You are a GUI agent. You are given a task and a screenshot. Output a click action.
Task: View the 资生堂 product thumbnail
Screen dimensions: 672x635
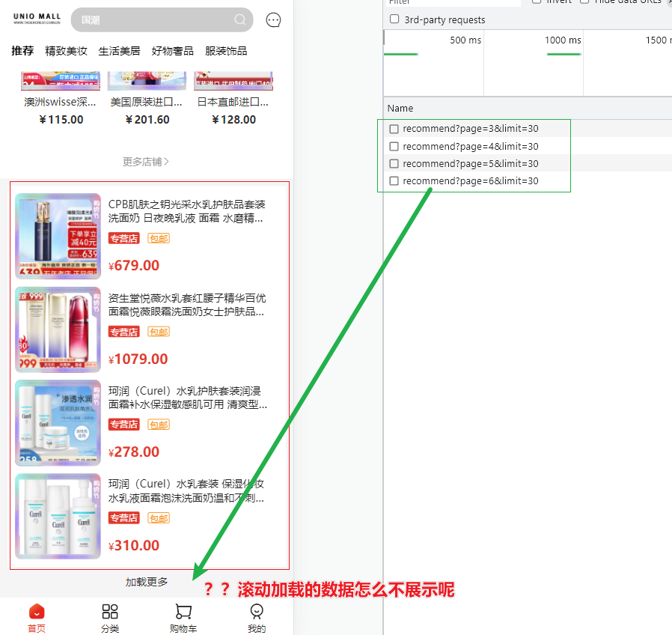(x=58, y=329)
